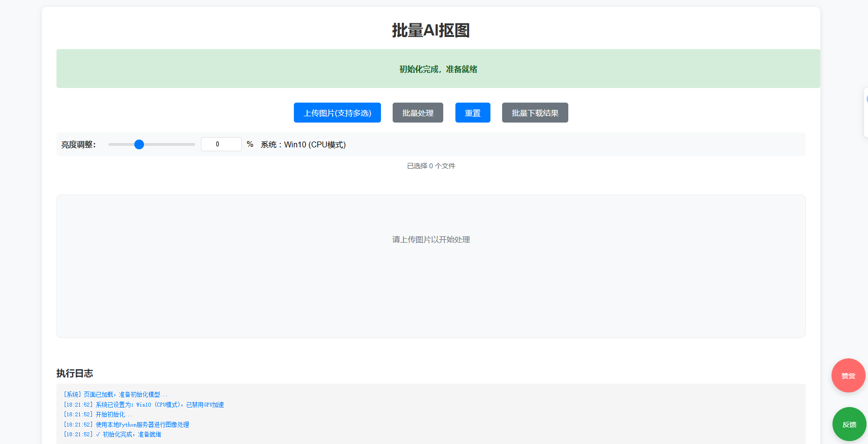This screenshot has height=444, width=868.
Task: Start processing with the 批量处理 button
Action: point(417,113)
